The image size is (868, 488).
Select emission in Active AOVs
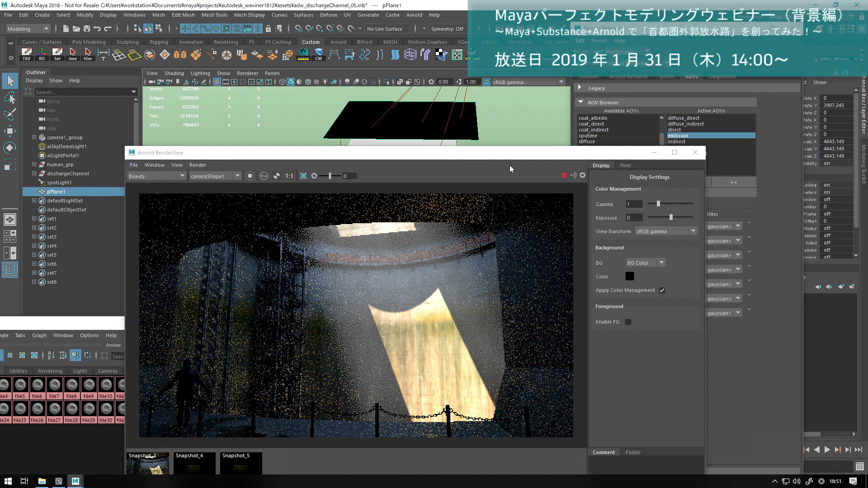coord(711,136)
